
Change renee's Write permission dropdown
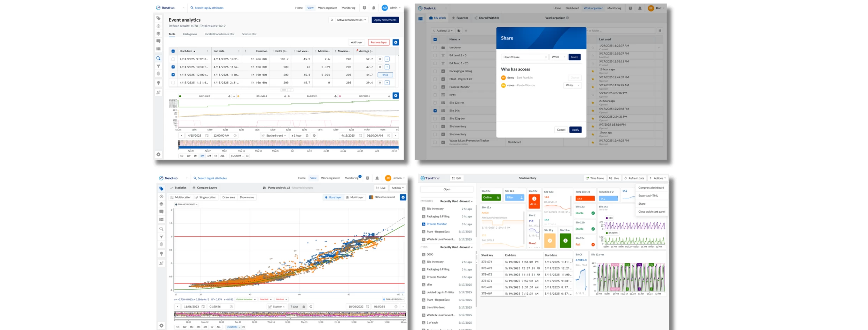pos(572,85)
